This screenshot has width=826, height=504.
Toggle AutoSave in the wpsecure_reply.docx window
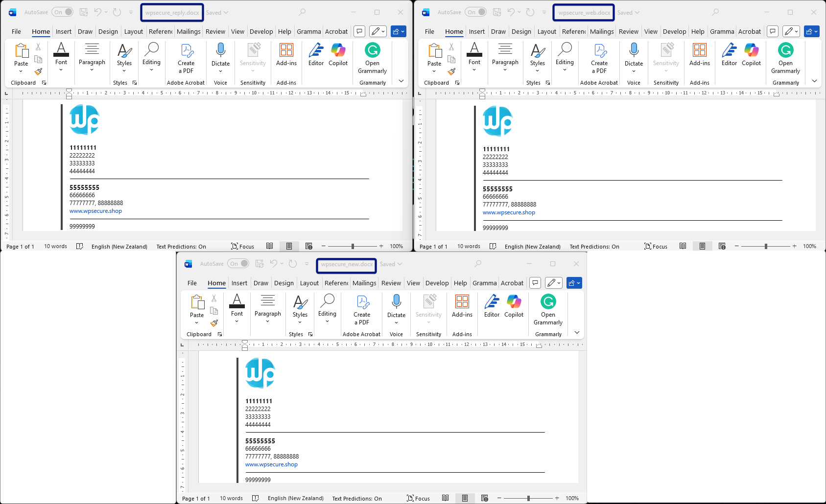pyautogui.click(x=63, y=12)
